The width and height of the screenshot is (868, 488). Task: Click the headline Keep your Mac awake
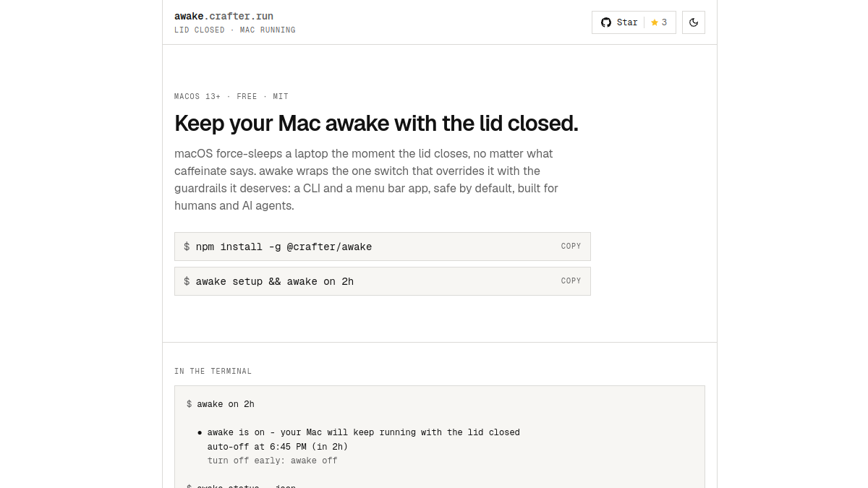[x=376, y=124]
